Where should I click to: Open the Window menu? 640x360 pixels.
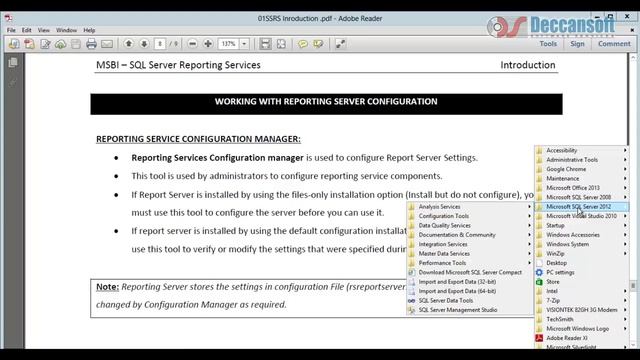[x=66, y=30]
